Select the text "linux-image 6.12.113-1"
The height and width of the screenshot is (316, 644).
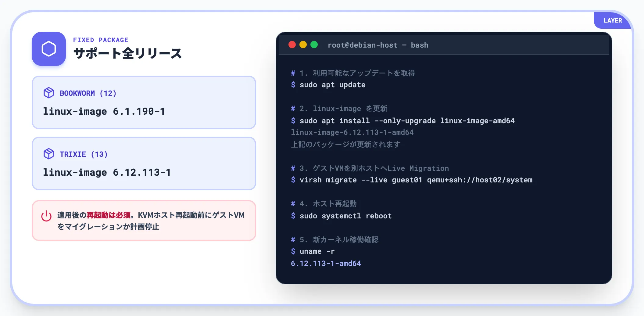click(107, 172)
